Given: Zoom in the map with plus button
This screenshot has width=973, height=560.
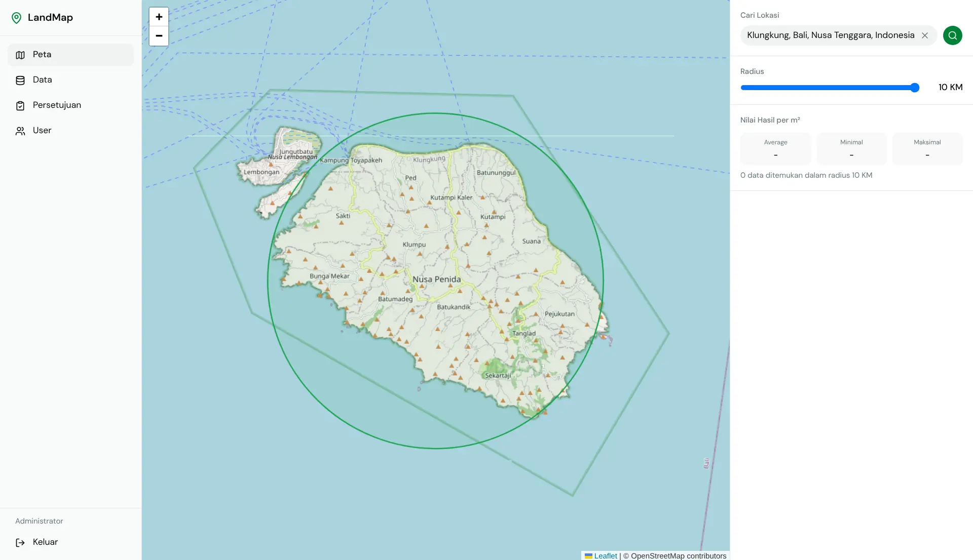Looking at the screenshot, I should (159, 17).
